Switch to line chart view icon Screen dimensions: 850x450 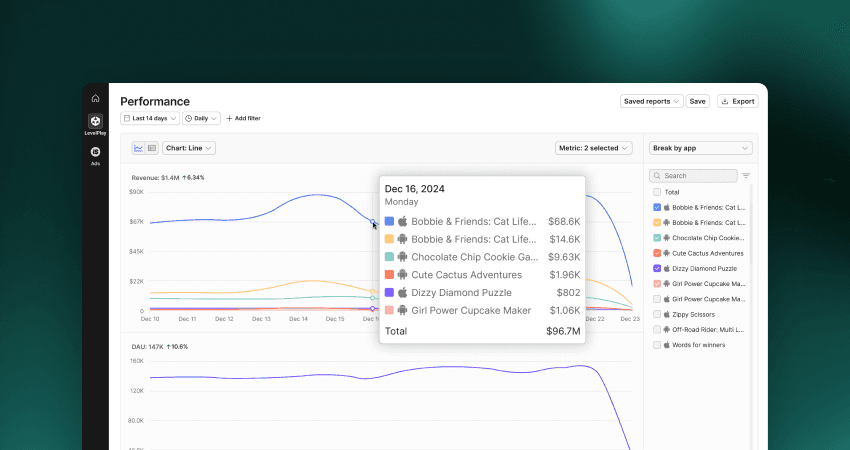[x=139, y=148]
